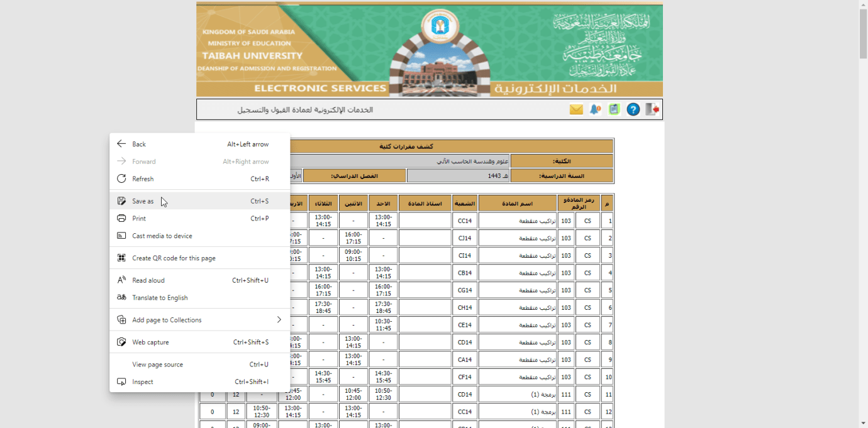
Task: Click the printer icon in context menu
Action: [x=121, y=218]
